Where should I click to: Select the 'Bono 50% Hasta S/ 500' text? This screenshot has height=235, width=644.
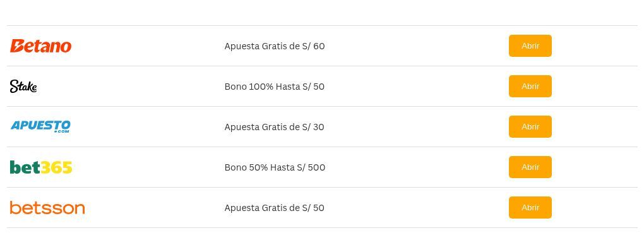coord(275,167)
